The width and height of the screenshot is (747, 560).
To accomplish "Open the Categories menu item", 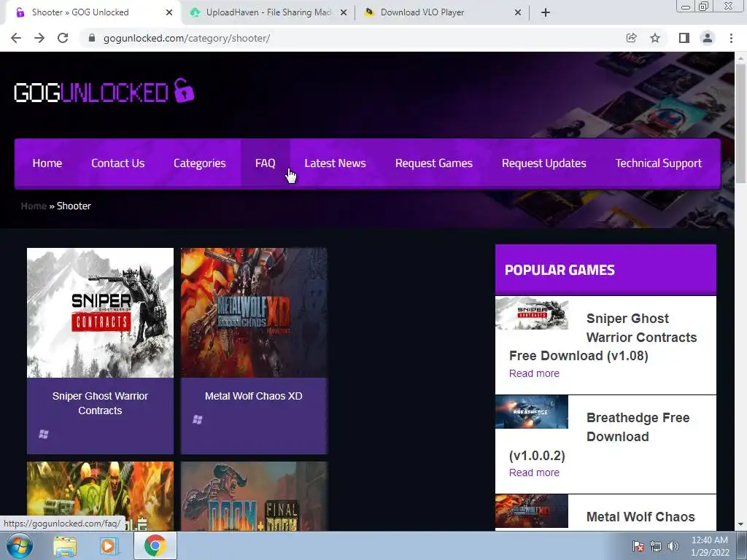I will click(x=200, y=163).
